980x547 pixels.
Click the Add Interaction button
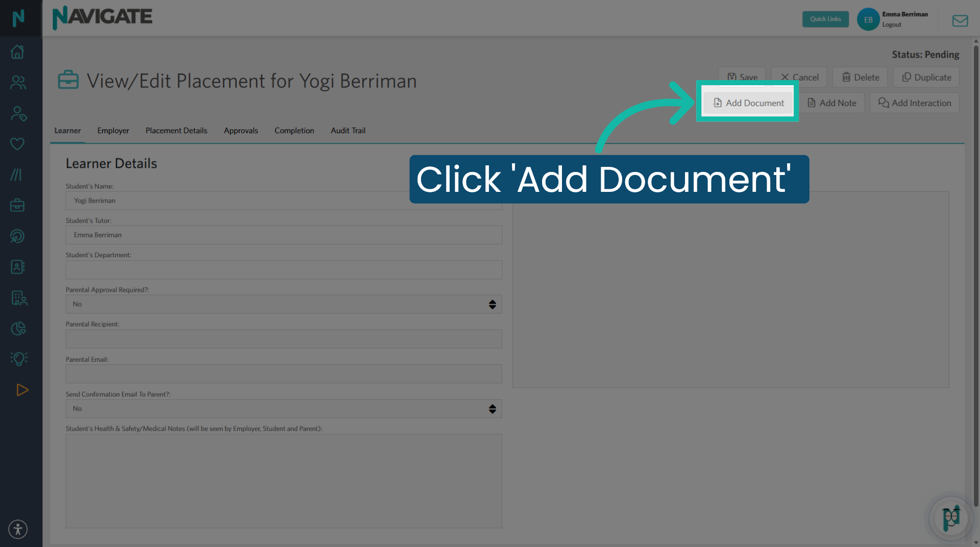915,103
